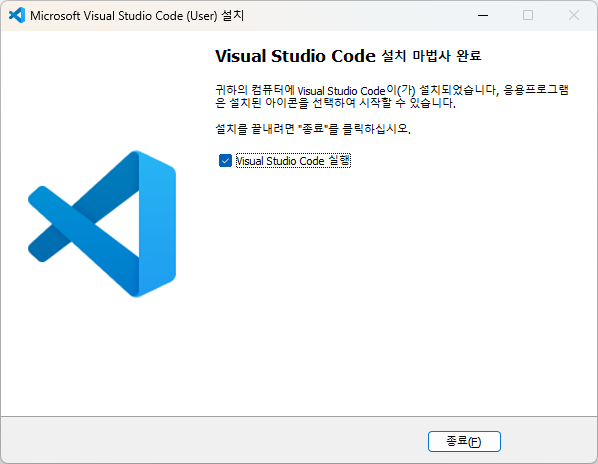Click the greyed-out maximize button

(x=528, y=15)
